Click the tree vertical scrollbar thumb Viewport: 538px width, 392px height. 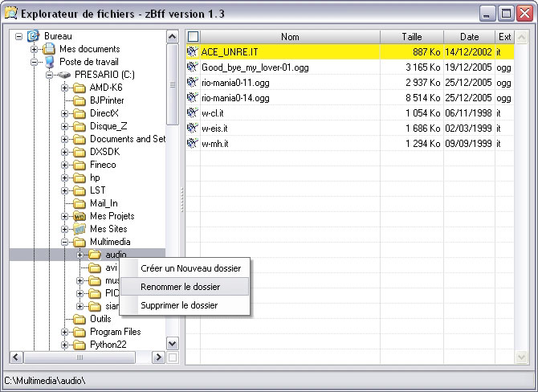pos(173,84)
